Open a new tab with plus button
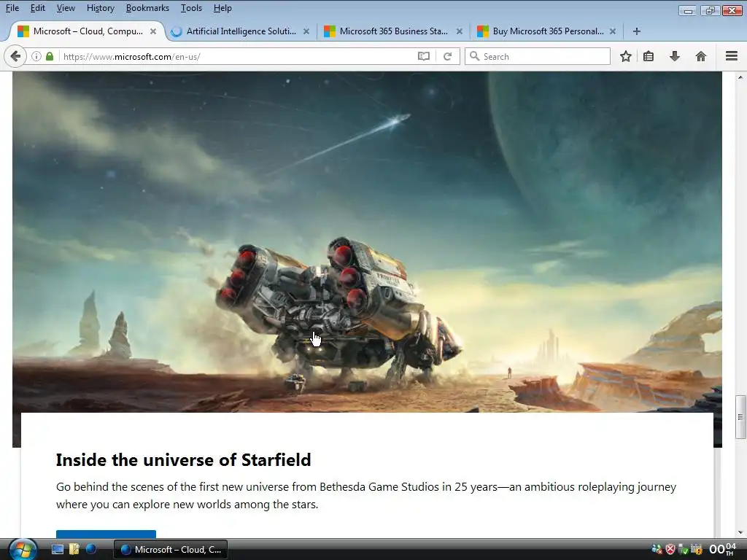The height and width of the screenshot is (560, 747). (636, 31)
